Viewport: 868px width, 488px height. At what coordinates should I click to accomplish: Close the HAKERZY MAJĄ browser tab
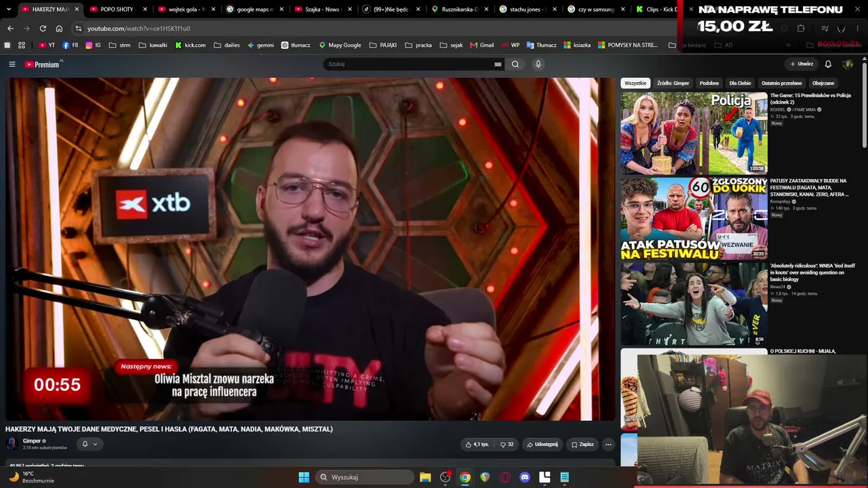[x=77, y=9]
